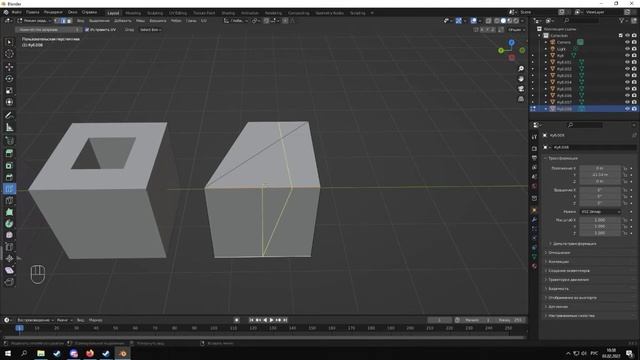Hide Light with its eye icon

[x=627, y=49]
